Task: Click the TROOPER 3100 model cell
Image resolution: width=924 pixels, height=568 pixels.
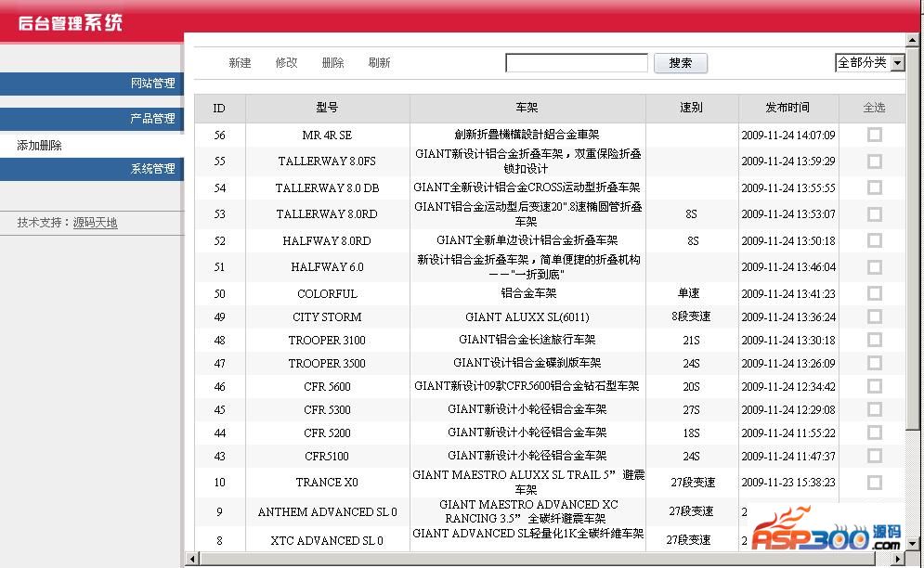Action: (327, 340)
